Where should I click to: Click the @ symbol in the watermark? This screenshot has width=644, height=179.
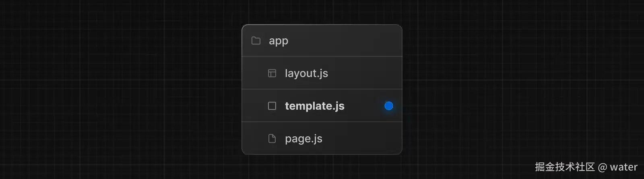point(603,167)
